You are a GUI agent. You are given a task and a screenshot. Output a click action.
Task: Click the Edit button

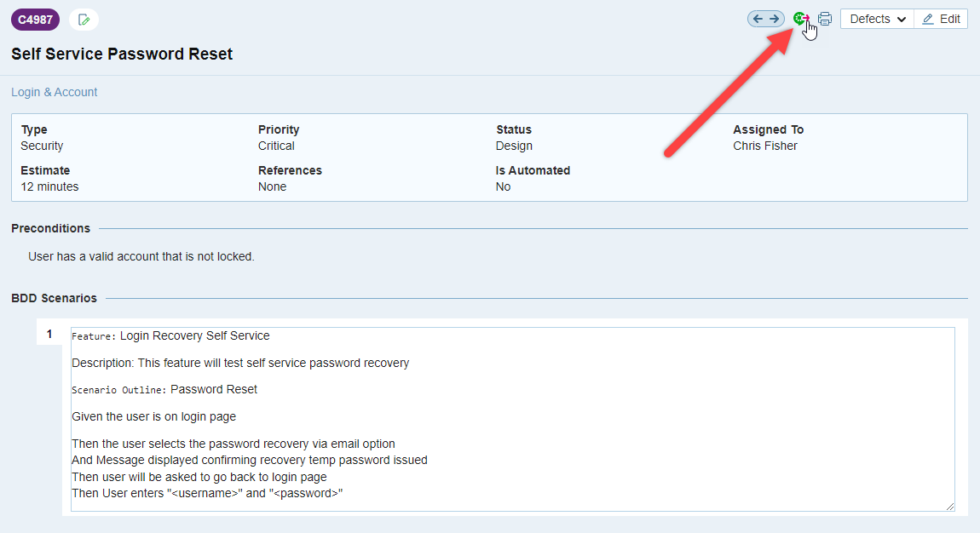pos(941,19)
